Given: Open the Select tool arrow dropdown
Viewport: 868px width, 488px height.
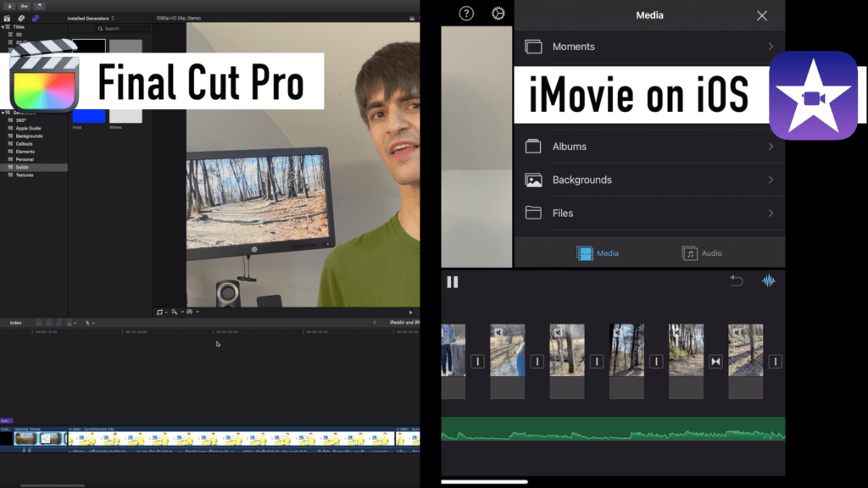Looking at the screenshot, I should 90,323.
